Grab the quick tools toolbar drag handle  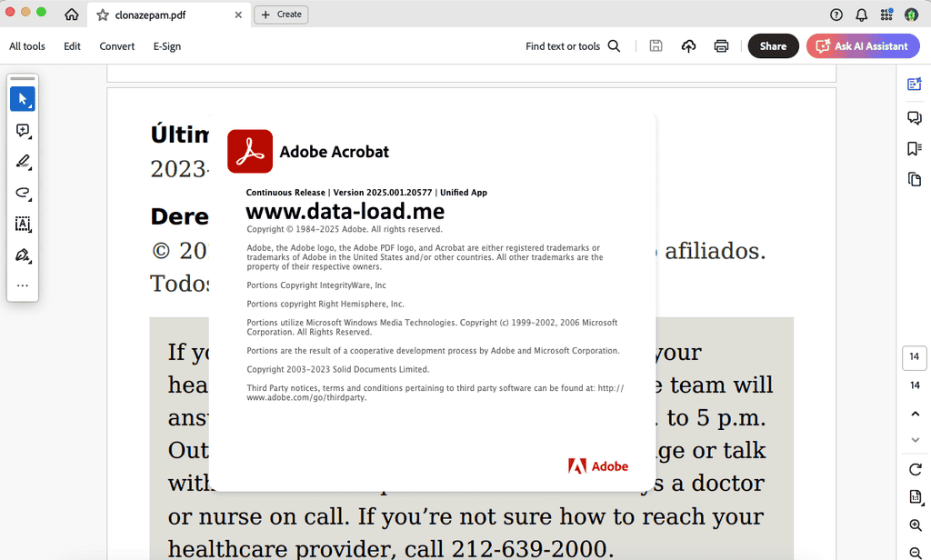(x=23, y=78)
